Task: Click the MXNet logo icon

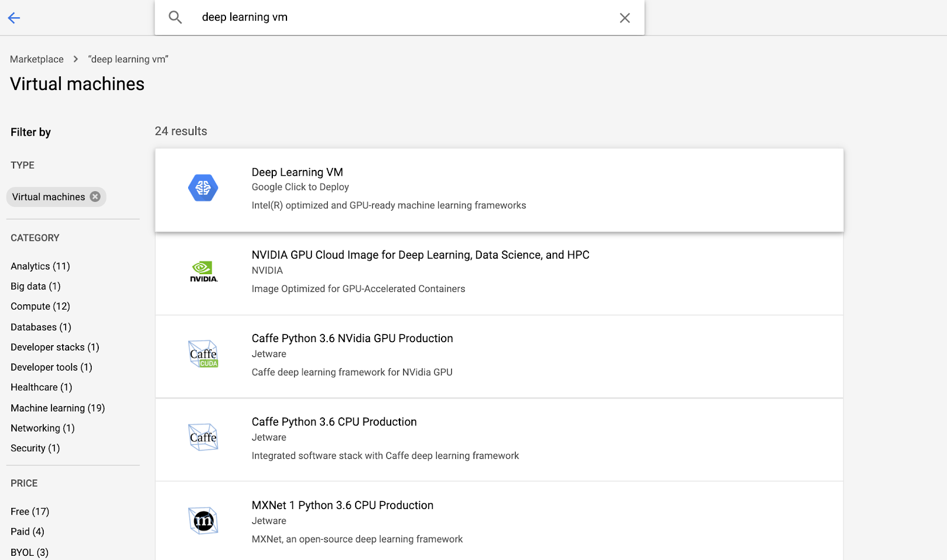Action: pos(204,521)
